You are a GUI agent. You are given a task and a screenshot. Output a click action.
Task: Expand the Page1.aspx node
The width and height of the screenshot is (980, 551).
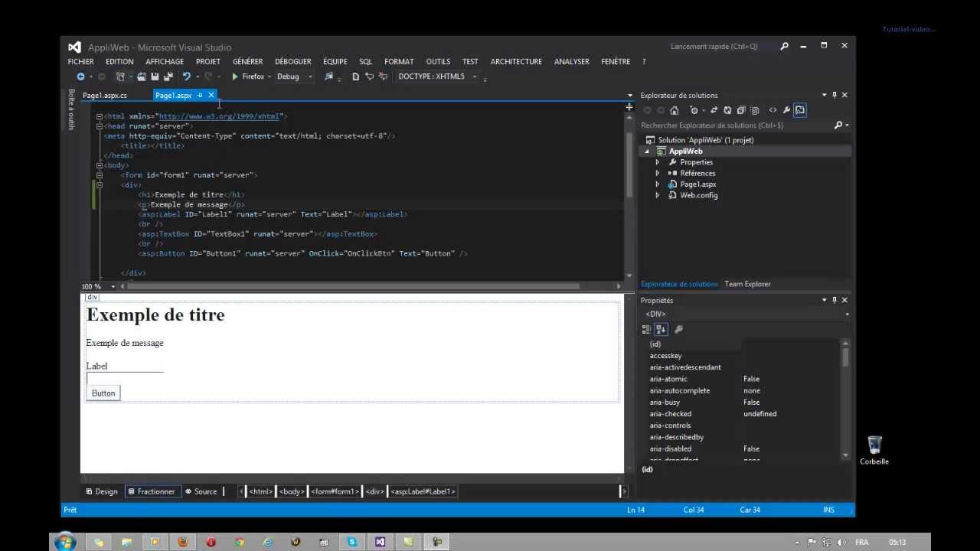tap(658, 184)
